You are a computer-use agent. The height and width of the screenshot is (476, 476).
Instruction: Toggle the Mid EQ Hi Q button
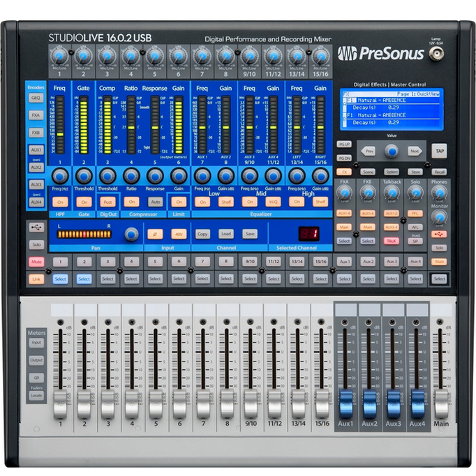[273, 202]
